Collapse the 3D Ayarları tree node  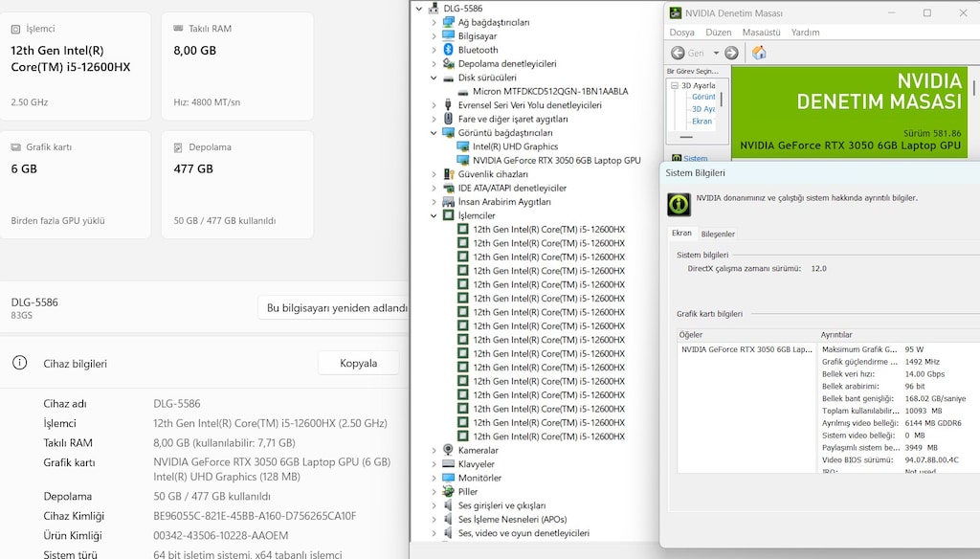click(x=675, y=85)
